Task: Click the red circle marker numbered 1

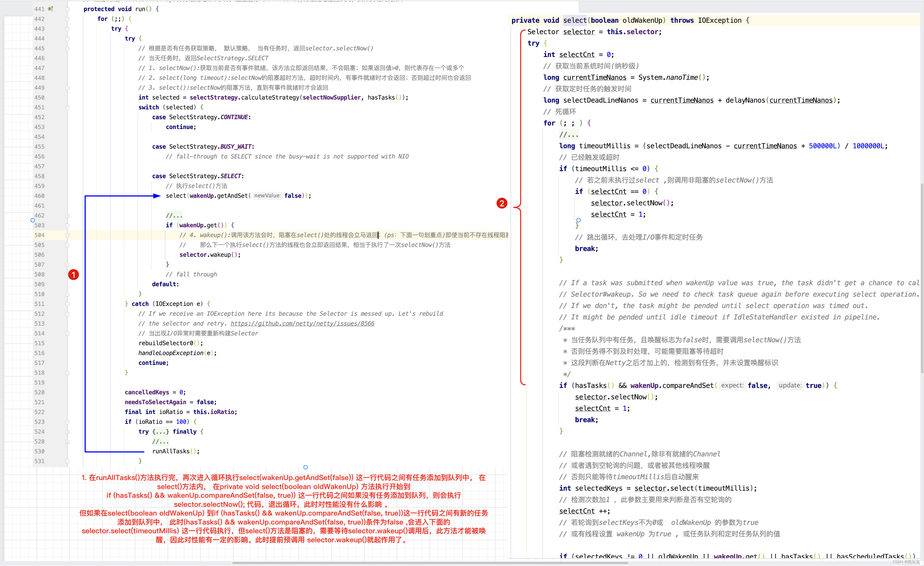Action: [x=73, y=275]
